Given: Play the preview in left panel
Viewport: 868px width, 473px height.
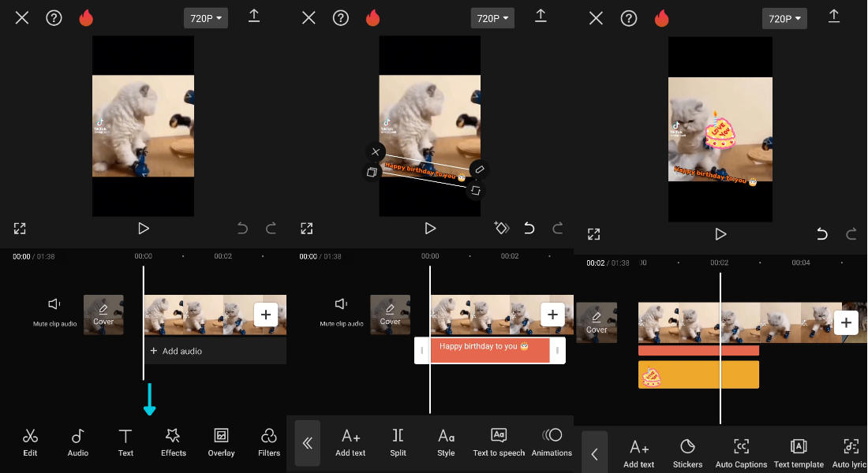Looking at the screenshot, I should click(x=144, y=229).
